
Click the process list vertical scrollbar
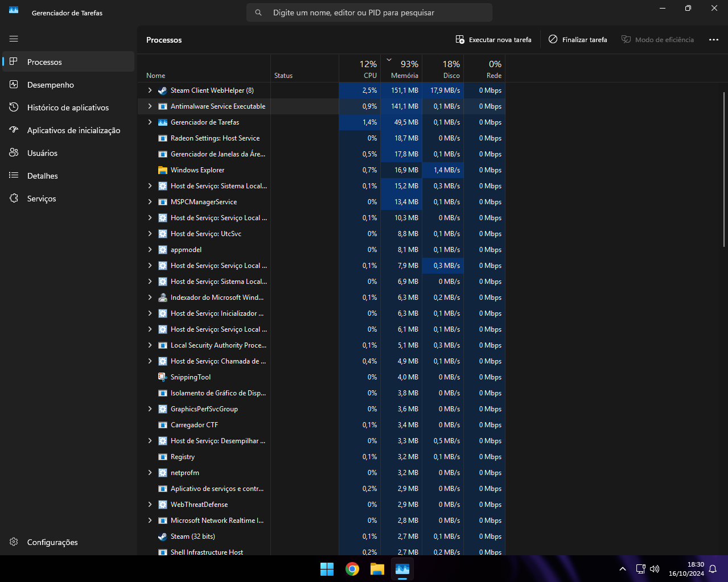(x=724, y=169)
